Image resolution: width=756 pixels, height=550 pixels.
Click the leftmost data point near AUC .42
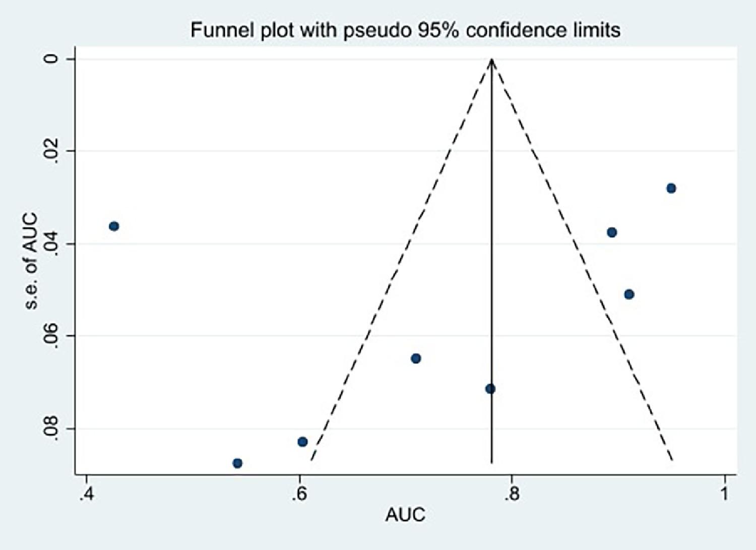(x=114, y=226)
